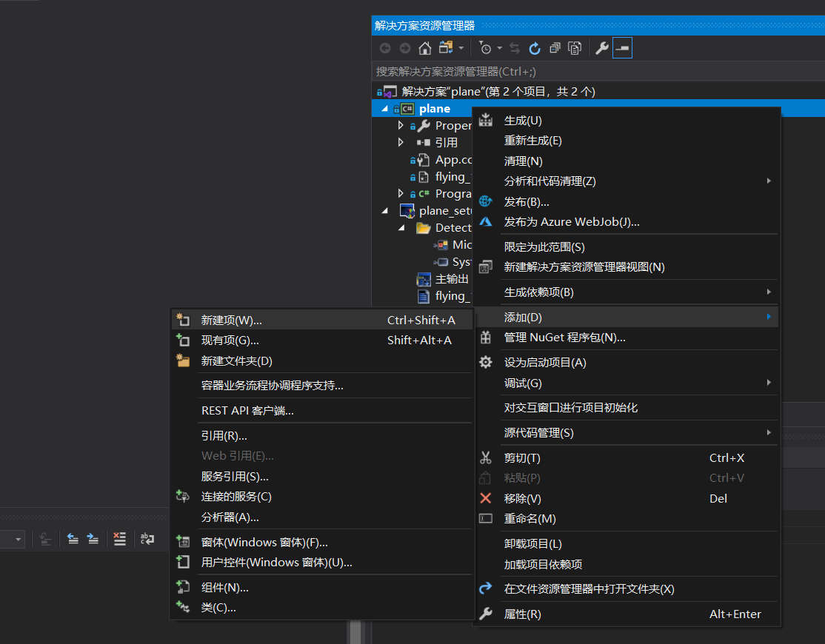
Task: Click the Forward arrow in Solution Explorer toolbar
Action: click(x=404, y=48)
